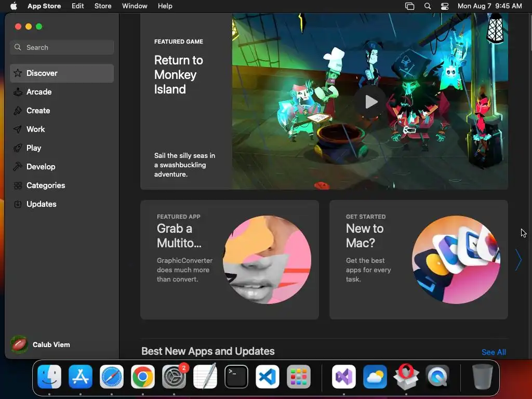The width and height of the screenshot is (532, 399).
Task: Open the Discover section in sidebar
Action: tap(62, 73)
